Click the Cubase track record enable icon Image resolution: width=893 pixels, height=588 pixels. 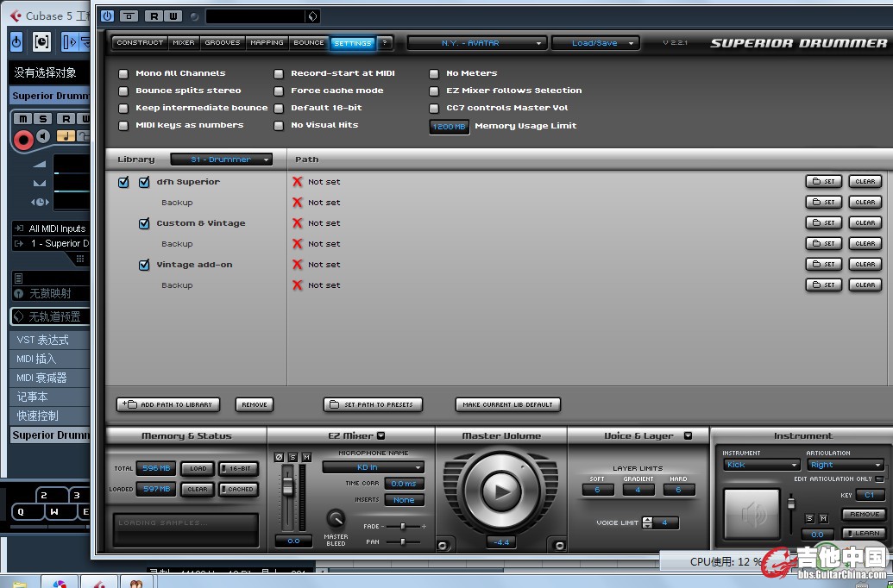(23, 139)
